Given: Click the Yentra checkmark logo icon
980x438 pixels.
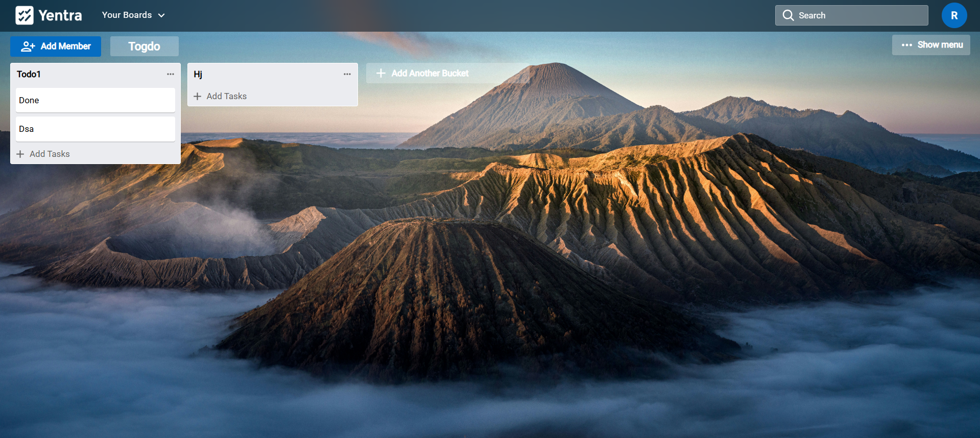Looking at the screenshot, I should [25, 15].
